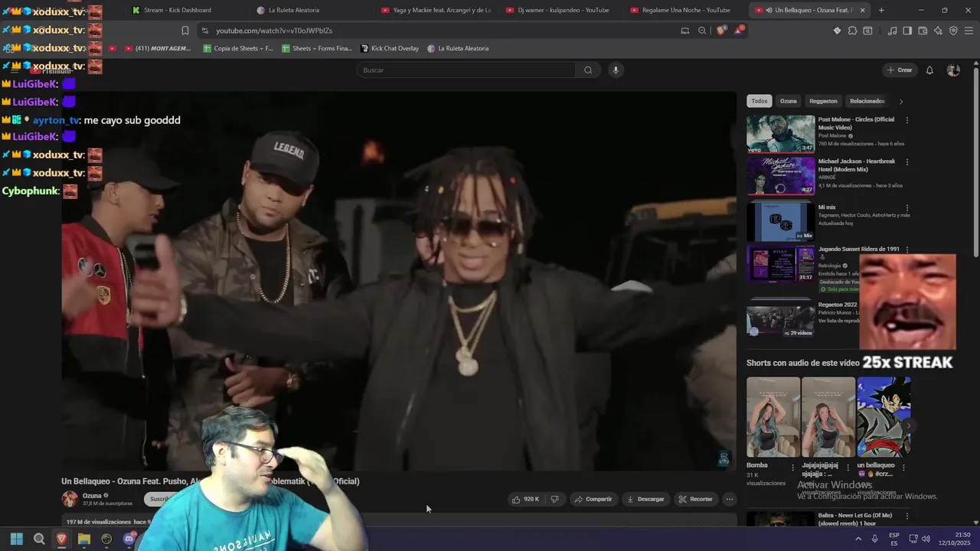Open the site info icon in the address bar
This screenshot has height=551, width=980.
(x=204, y=31)
